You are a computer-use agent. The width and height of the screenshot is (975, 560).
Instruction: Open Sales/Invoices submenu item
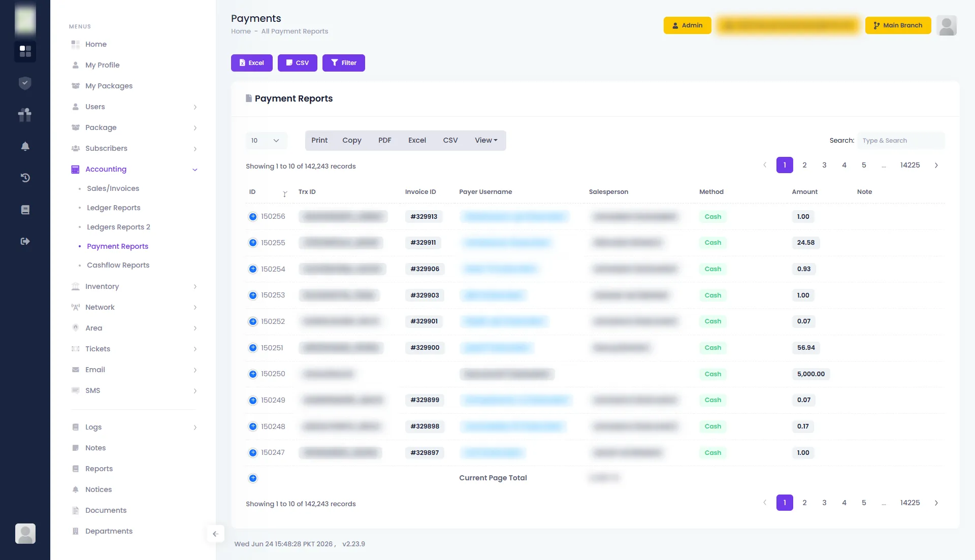click(x=113, y=189)
